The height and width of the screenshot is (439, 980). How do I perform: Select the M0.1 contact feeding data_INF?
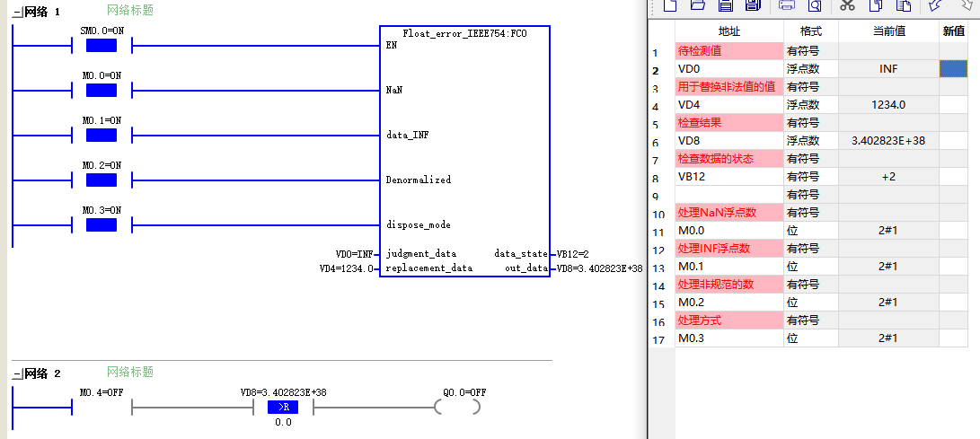click(x=102, y=136)
